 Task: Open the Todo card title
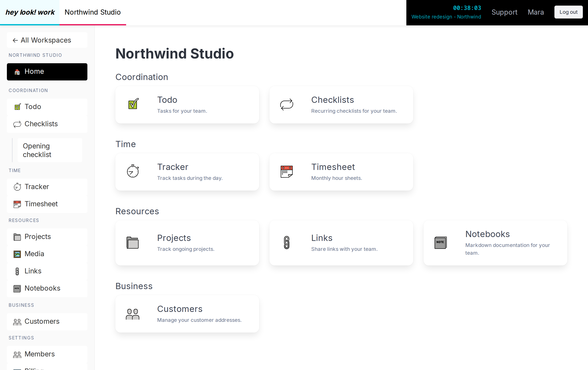tap(167, 100)
